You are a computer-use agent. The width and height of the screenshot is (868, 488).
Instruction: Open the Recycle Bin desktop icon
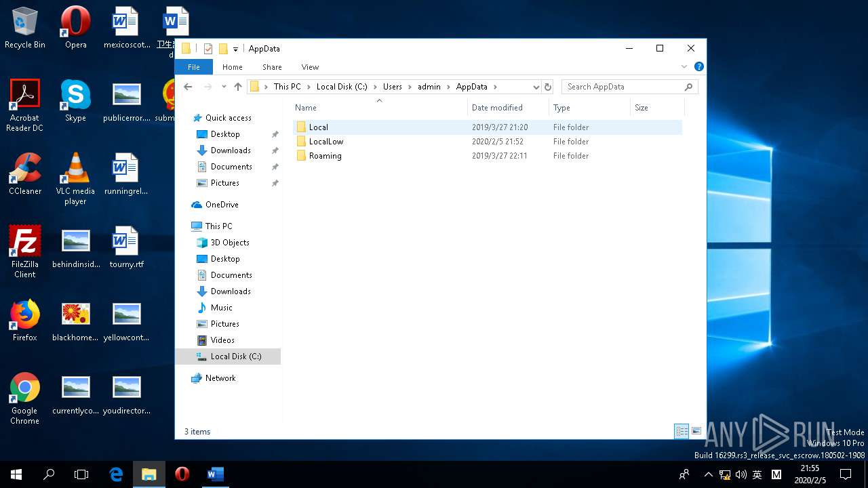point(25,28)
